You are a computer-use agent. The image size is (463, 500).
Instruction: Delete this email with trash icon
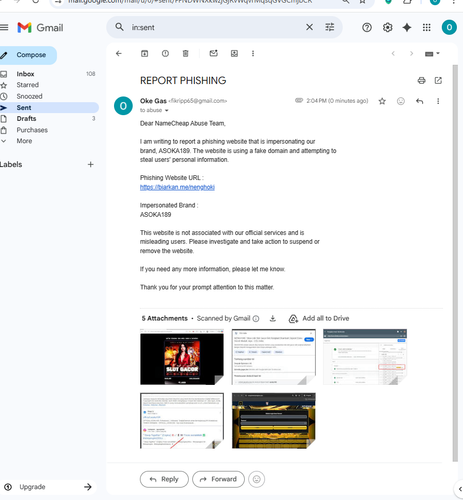pos(186,53)
